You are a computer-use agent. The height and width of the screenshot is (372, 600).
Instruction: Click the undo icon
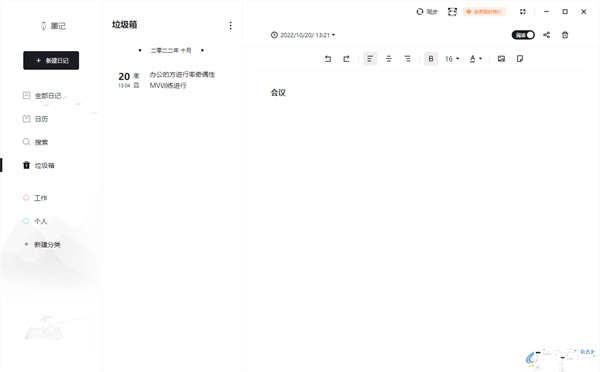328,59
